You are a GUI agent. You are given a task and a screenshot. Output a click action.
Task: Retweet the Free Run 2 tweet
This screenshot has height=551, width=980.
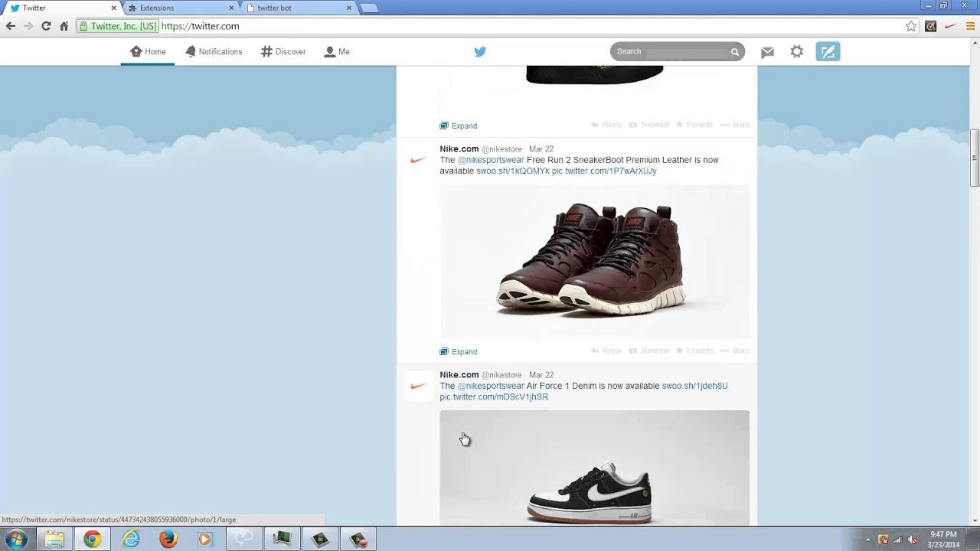649,351
